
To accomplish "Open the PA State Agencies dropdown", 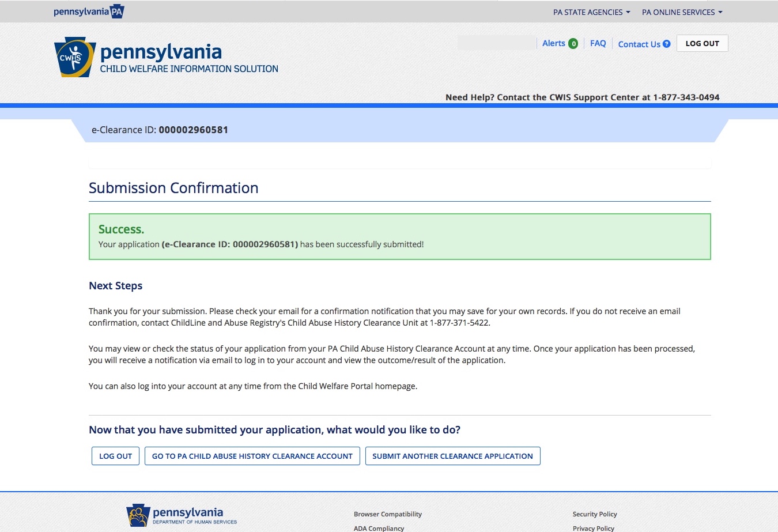I will pos(591,12).
